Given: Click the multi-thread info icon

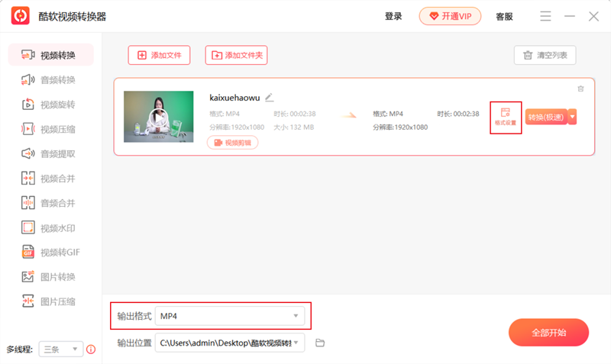Looking at the screenshot, I should pos(91,350).
